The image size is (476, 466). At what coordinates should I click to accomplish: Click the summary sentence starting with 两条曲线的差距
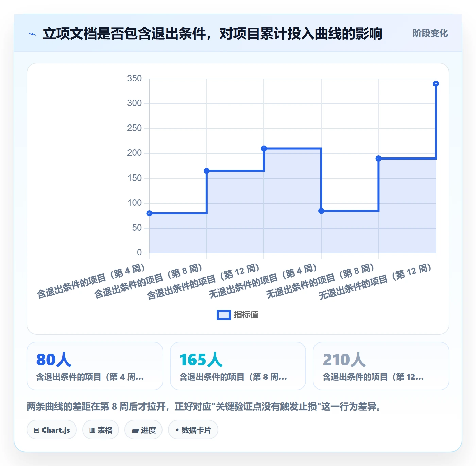pos(204,406)
